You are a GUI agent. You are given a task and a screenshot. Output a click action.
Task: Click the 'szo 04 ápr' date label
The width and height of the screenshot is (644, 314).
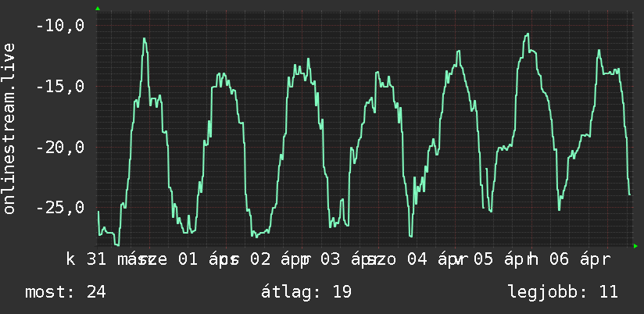click(417, 260)
